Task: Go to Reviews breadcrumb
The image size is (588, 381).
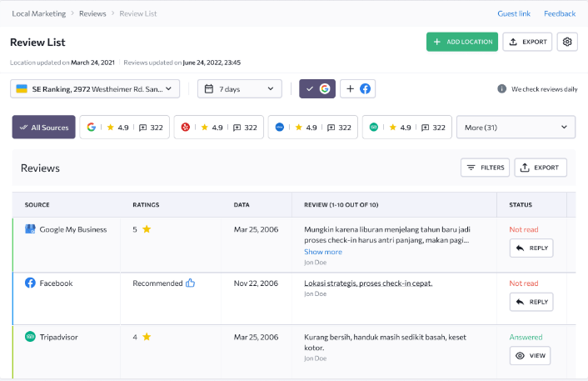Action: point(92,13)
